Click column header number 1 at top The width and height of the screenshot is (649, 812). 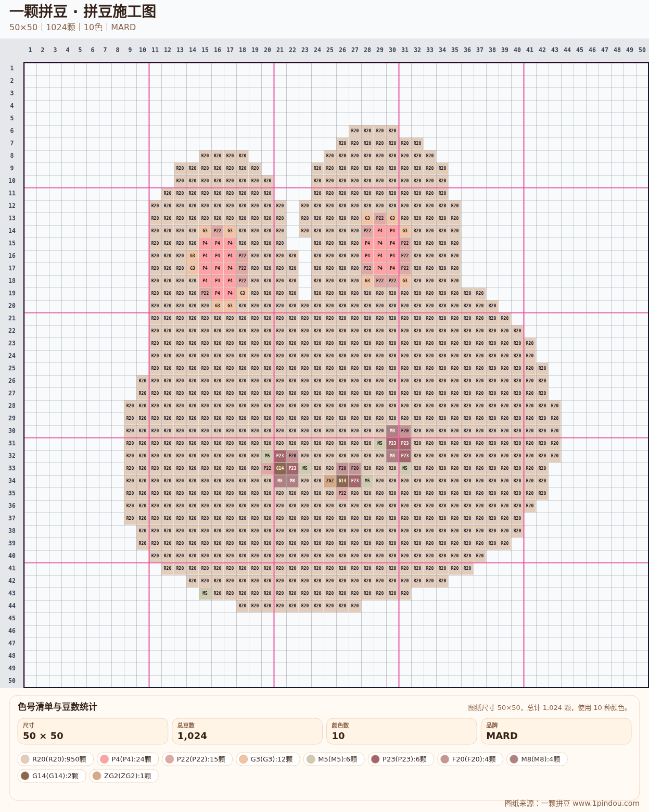pyautogui.click(x=30, y=50)
